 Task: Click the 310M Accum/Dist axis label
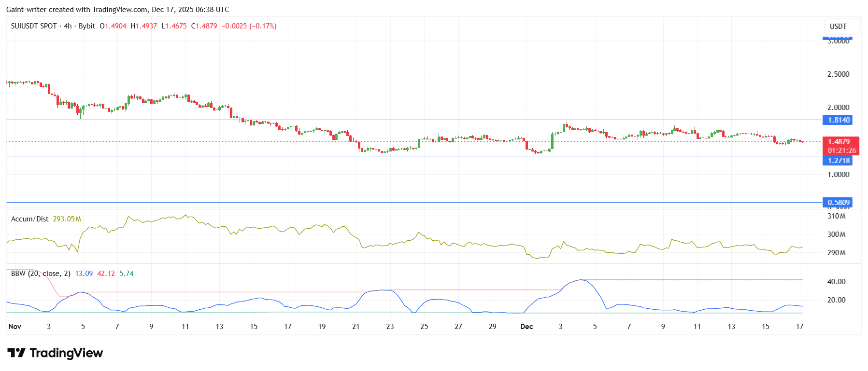click(836, 216)
